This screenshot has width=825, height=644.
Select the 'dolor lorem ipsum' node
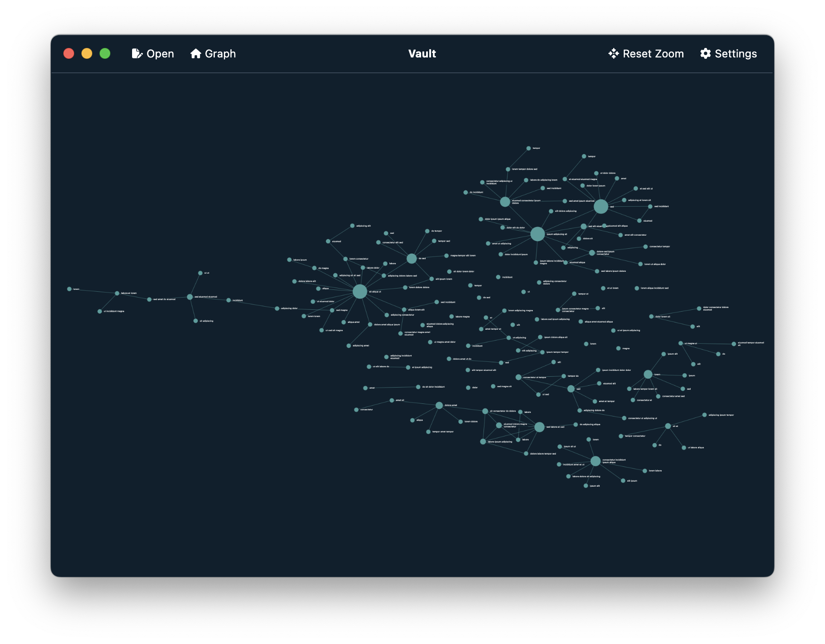[x=583, y=185]
